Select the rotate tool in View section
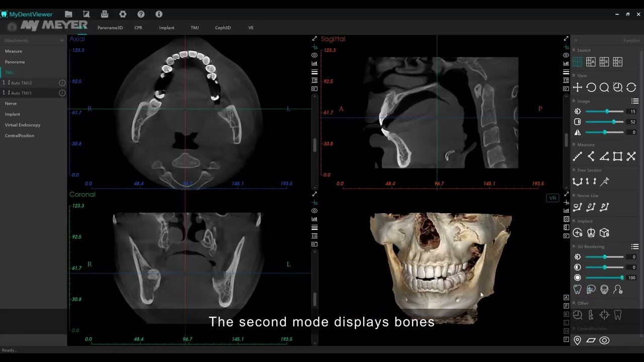 (x=591, y=87)
